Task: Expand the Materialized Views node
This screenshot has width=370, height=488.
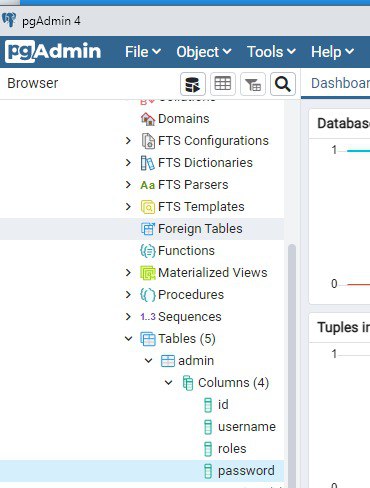Action: tap(128, 273)
